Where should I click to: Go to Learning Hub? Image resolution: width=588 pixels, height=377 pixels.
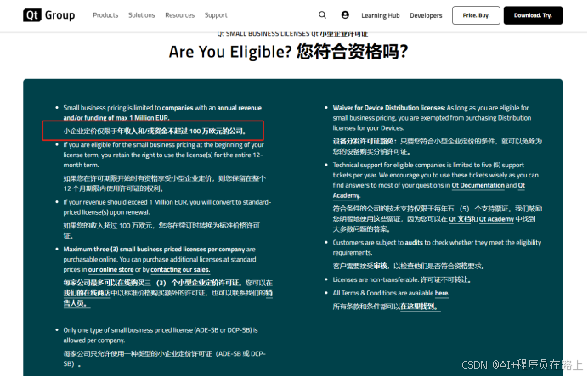[x=381, y=15]
